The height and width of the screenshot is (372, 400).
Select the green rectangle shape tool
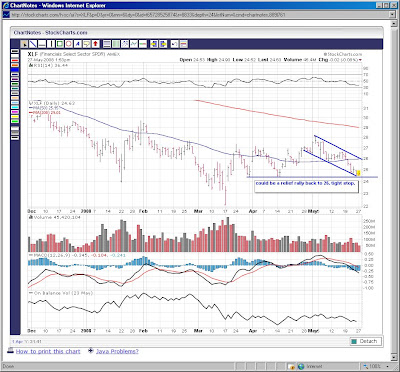(x=60, y=44)
